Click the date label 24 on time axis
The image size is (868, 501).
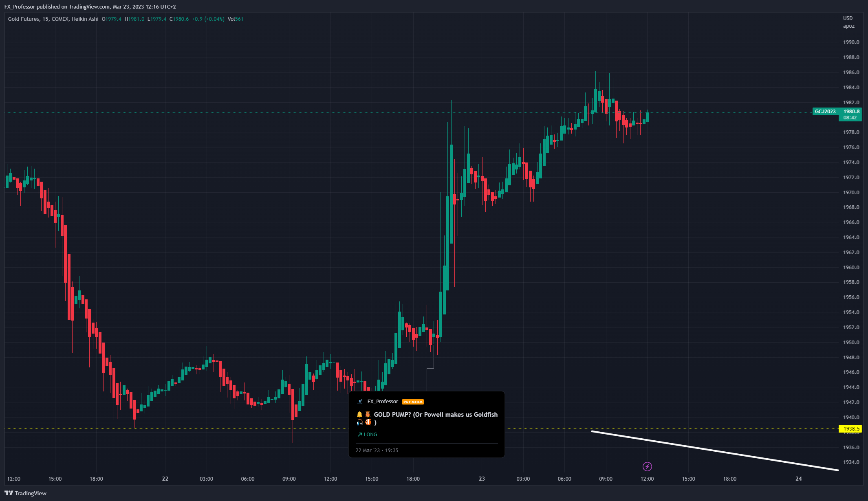point(799,479)
